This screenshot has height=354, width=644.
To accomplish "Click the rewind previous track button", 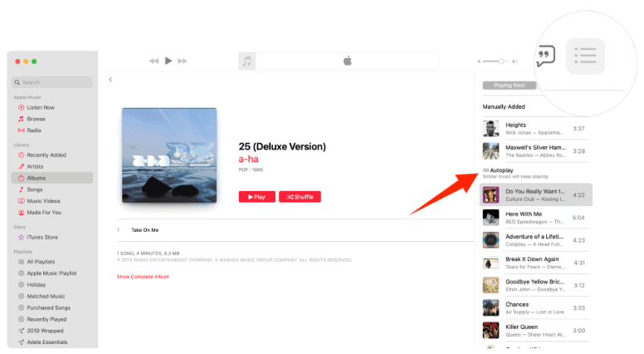I will [x=154, y=61].
